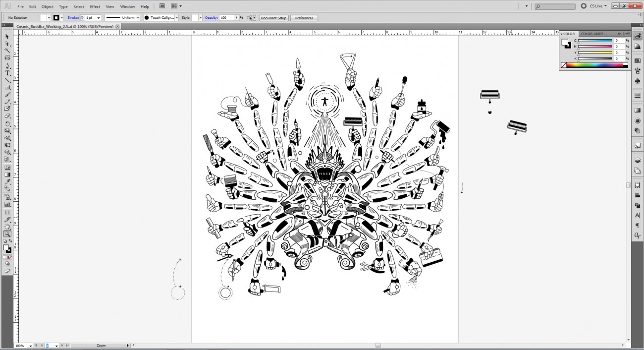
Task: Select the Gradient tool in toolbox
Action: [x=7, y=175]
